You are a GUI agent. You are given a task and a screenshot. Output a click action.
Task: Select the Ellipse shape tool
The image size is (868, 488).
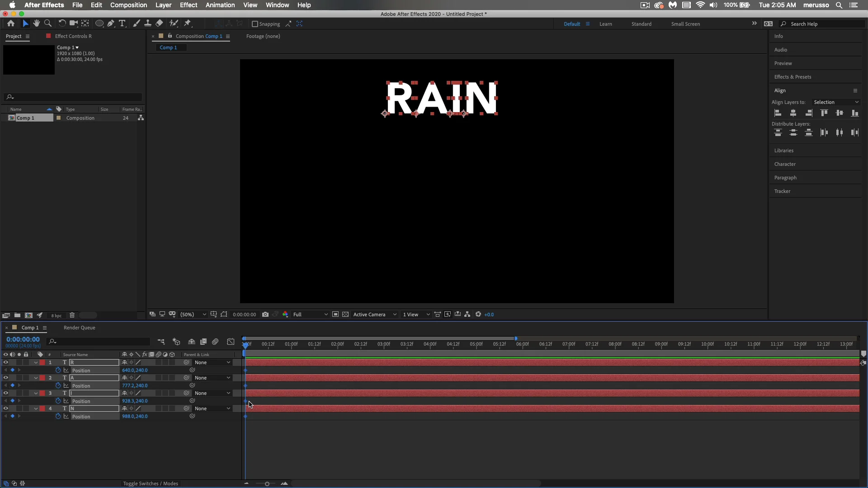(99, 23)
